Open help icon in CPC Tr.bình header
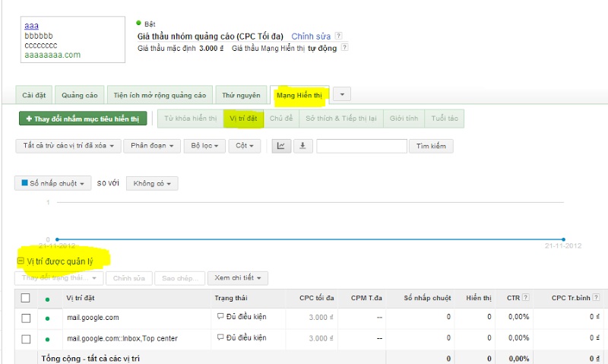608x364 pixels. point(596,297)
